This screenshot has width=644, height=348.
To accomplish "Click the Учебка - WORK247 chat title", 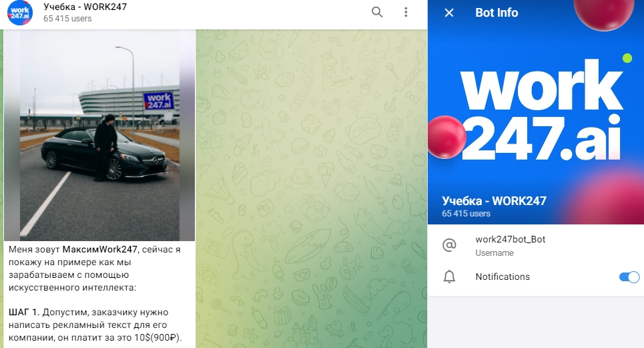I will coord(85,7).
